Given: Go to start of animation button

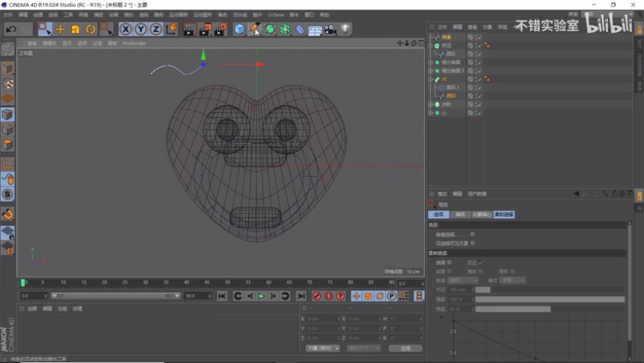Looking at the screenshot, I should (x=222, y=296).
